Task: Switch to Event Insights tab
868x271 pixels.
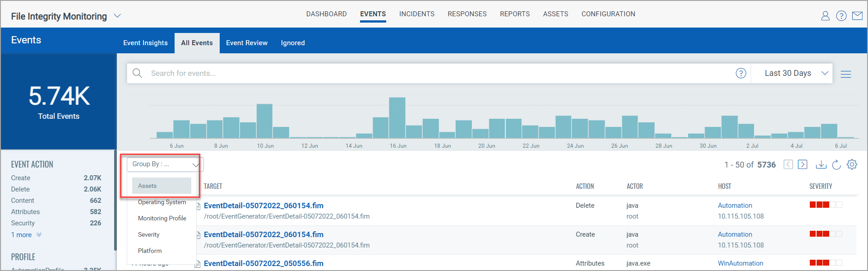Action: tap(145, 43)
